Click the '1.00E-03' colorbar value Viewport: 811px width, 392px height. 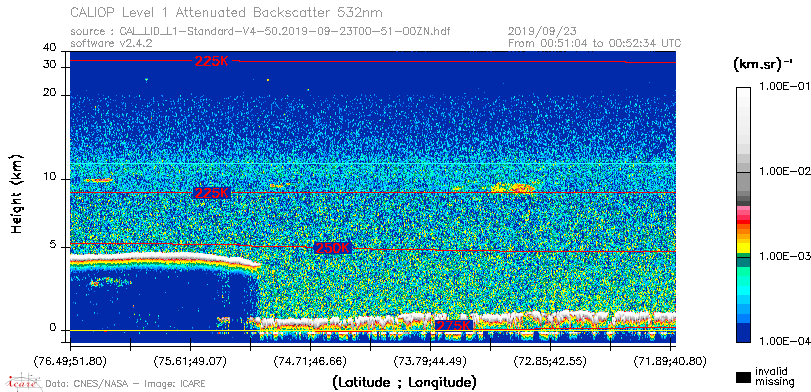784,257
